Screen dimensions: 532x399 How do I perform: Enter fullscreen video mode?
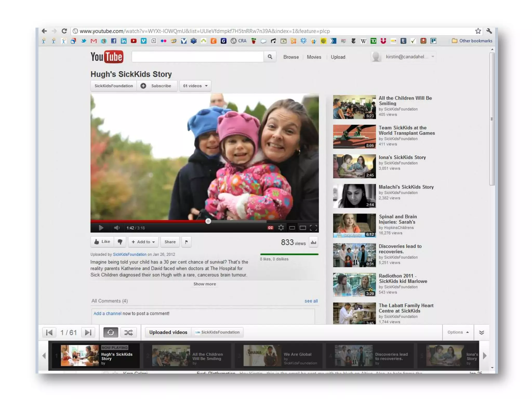click(314, 228)
